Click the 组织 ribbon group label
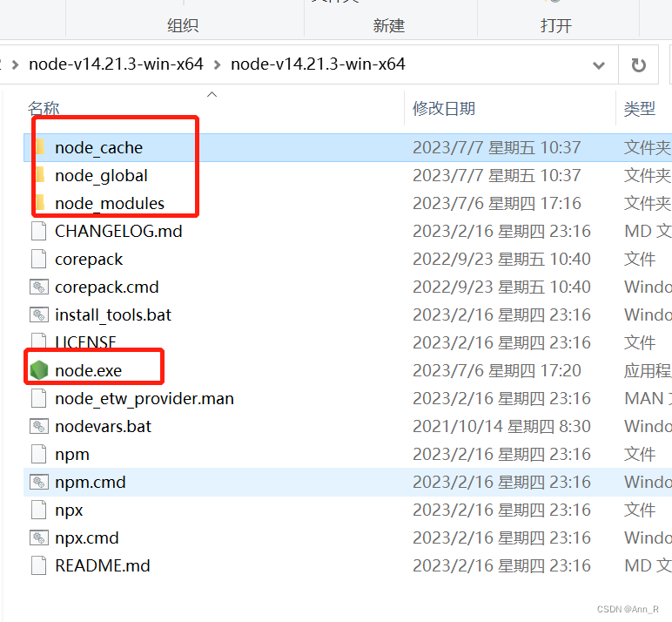 [183, 26]
